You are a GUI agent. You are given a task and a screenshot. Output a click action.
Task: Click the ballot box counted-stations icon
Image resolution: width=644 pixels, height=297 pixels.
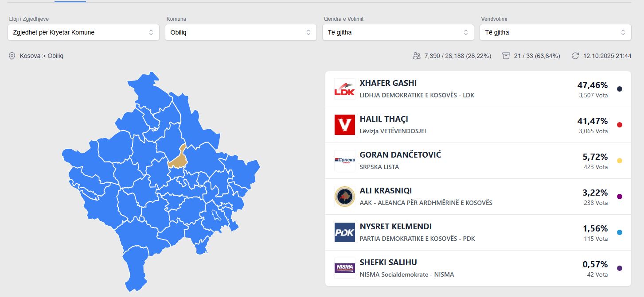pos(506,56)
